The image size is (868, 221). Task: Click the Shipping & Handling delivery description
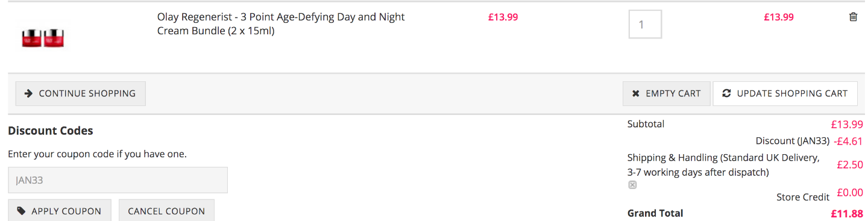tap(723, 165)
